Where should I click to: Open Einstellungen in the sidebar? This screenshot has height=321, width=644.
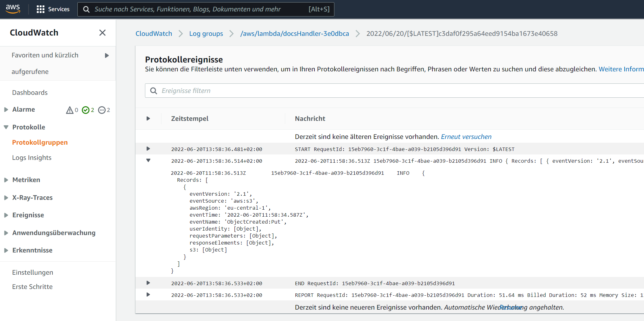pos(33,272)
